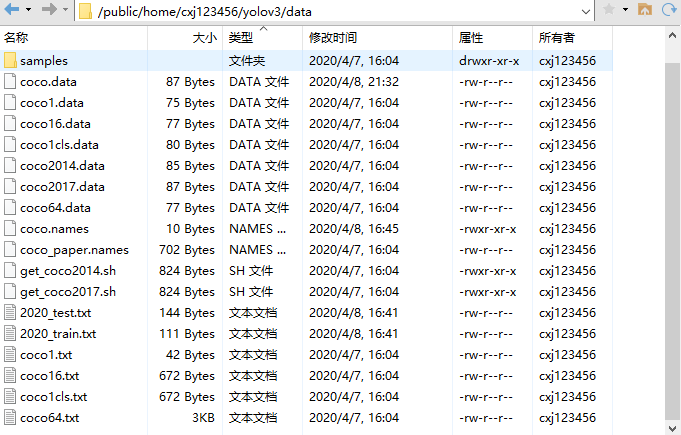Sort by the 所有者 column header
This screenshot has width=681, height=435.
point(572,38)
